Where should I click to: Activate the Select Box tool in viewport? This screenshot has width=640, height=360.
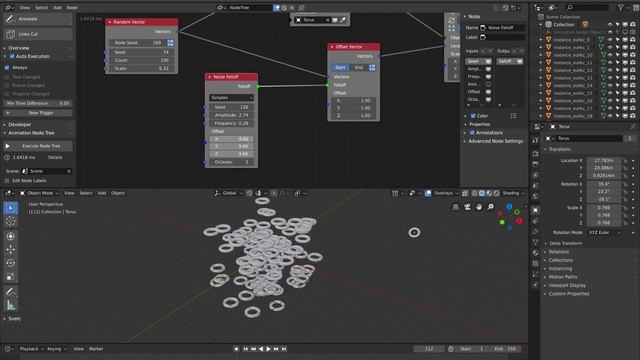[x=11, y=208]
